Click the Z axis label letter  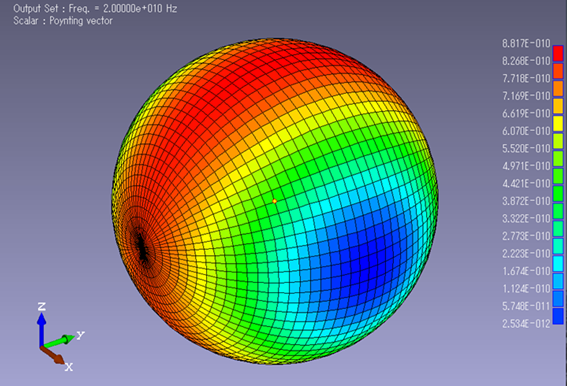click(42, 307)
